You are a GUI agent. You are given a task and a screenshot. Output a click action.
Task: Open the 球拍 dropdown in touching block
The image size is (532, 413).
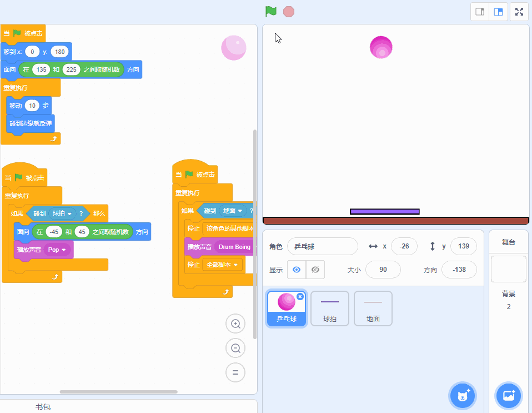[x=70, y=213]
